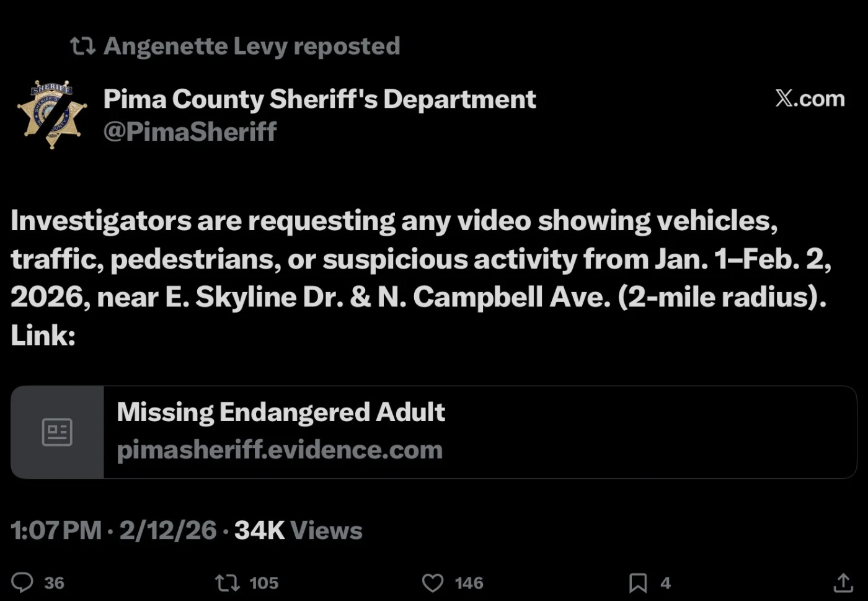This screenshot has width=868, height=601.
Task: Open the Missing Endangered Adult card title
Action: point(281,412)
